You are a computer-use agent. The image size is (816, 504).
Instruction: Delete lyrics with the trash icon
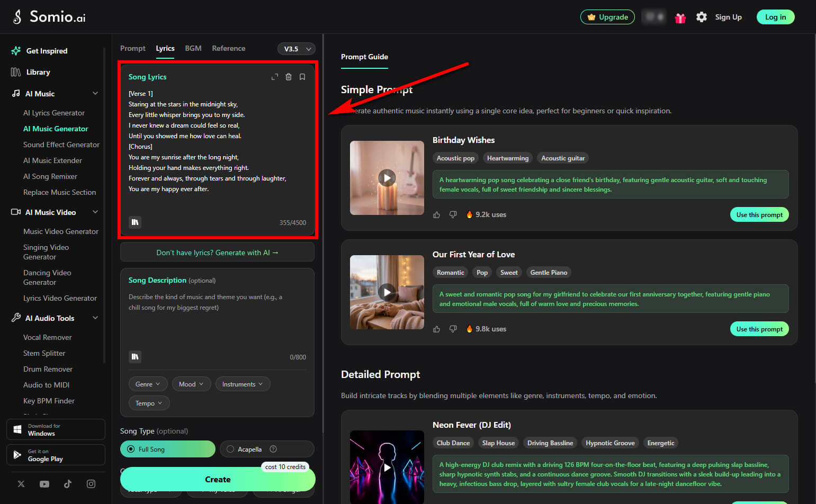coord(289,77)
